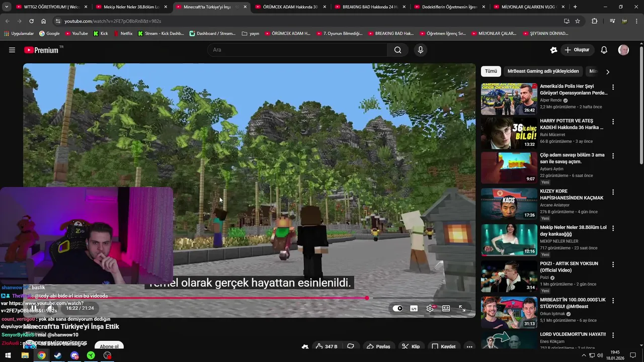
Task: Open the yayın bookmarks folder
Action: (251, 34)
